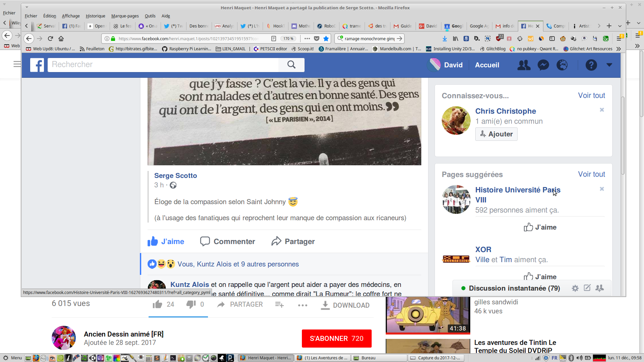Toggle Firefox reader view icon
Screen dimensions: 644x362
(274, 39)
